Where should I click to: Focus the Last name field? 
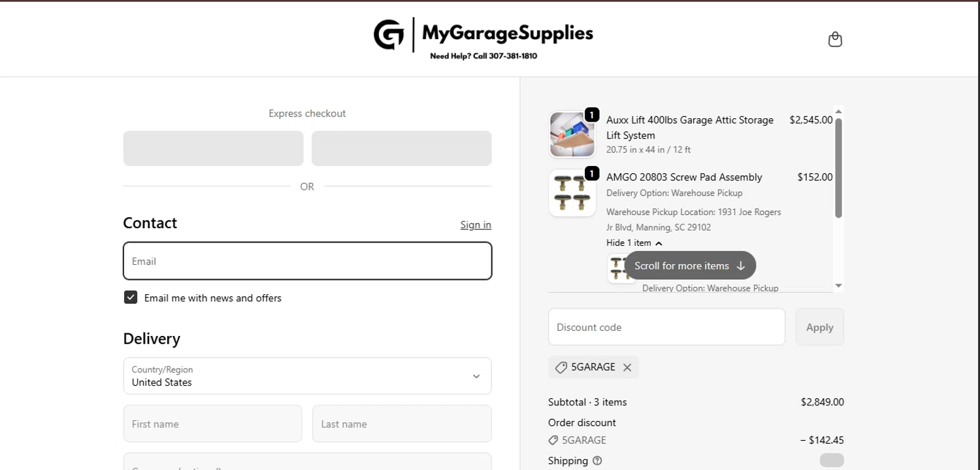(x=402, y=424)
